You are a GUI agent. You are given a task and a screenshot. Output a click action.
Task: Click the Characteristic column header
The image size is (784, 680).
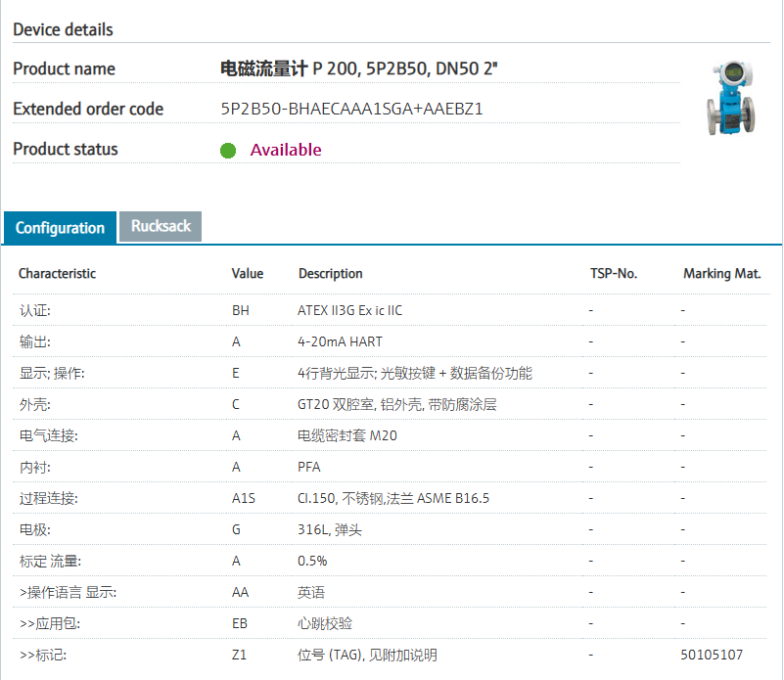click(57, 274)
